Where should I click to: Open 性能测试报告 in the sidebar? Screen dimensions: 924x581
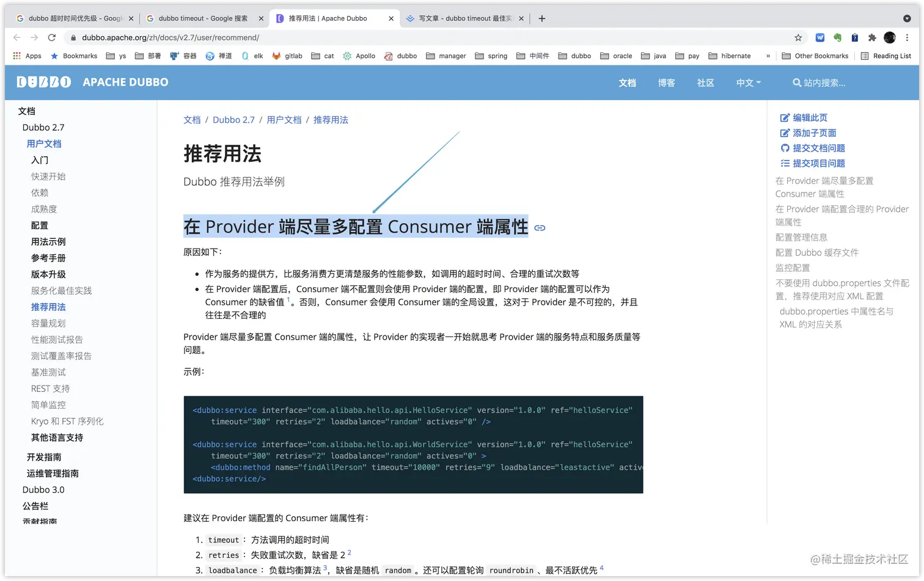(x=57, y=340)
